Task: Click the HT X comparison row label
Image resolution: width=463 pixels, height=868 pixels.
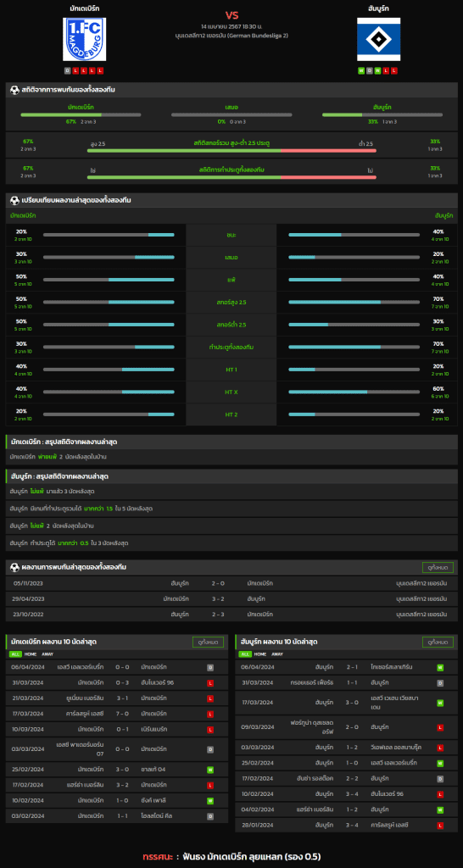Action: point(231,392)
